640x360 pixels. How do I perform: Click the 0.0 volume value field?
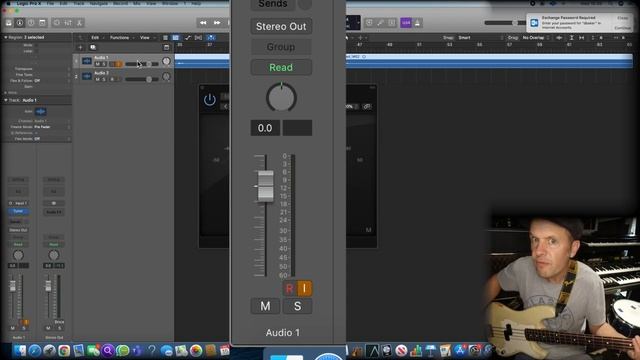(265, 128)
